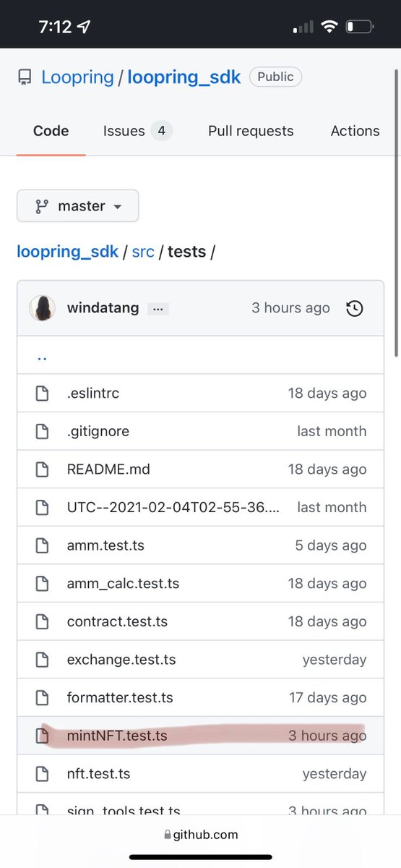401x868 pixels.
Task: Click 18 days ago beside README.md
Action: click(327, 469)
